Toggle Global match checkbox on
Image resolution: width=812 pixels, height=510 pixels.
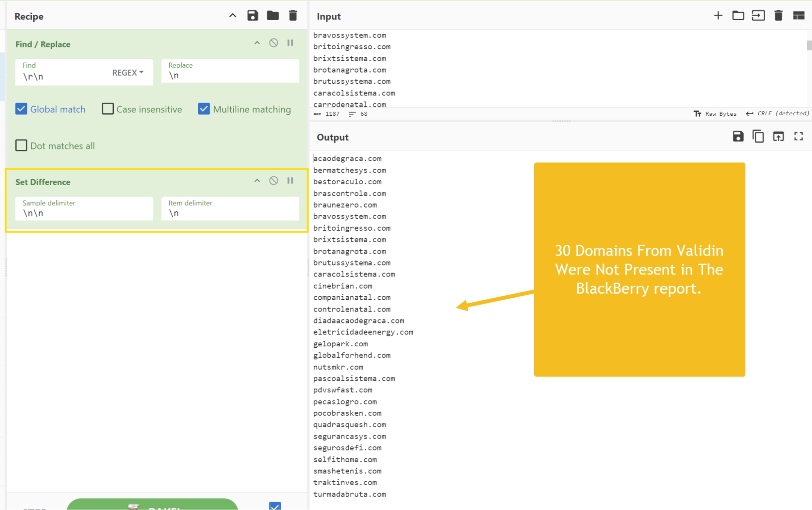tap(21, 109)
